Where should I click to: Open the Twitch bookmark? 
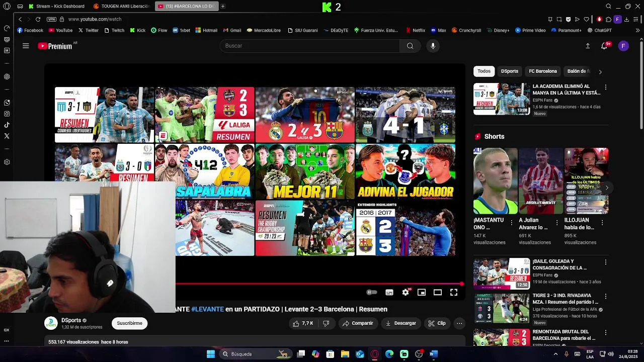click(114, 30)
